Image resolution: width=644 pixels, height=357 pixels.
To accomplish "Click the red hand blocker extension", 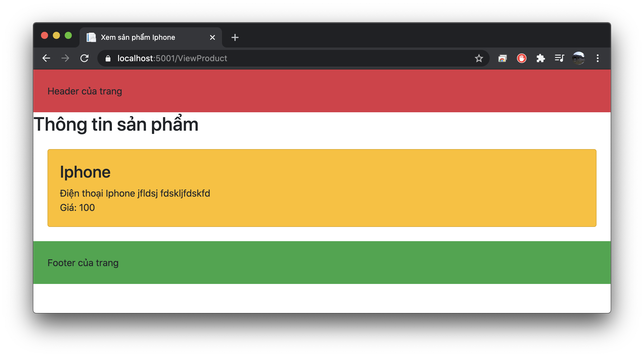I will pyautogui.click(x=521, y=58).
